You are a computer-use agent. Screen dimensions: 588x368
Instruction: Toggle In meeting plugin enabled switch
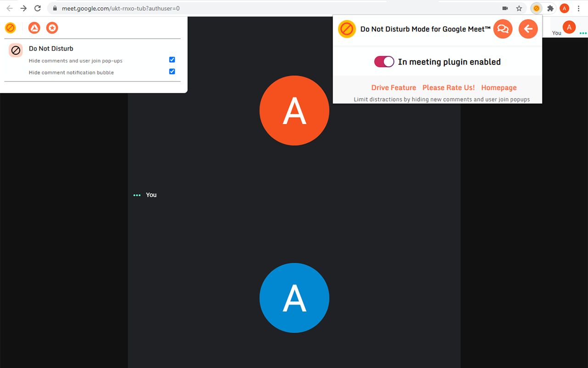tap(384, 62)
